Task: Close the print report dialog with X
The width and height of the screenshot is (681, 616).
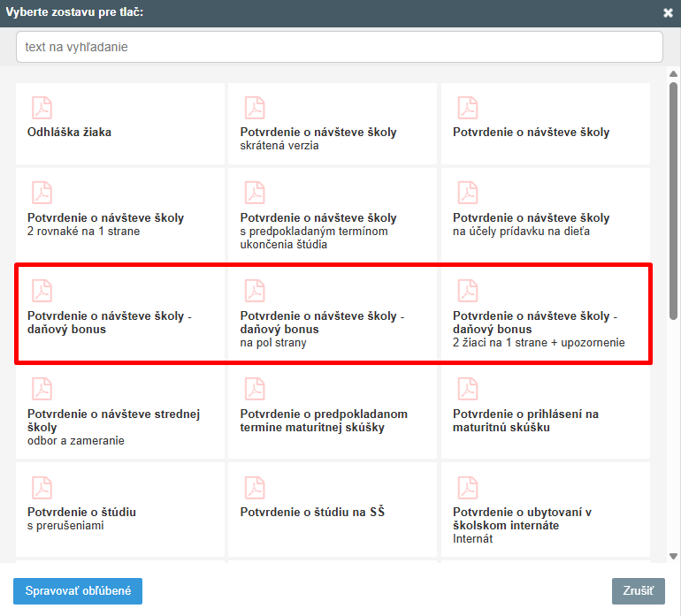Action: 668,13
